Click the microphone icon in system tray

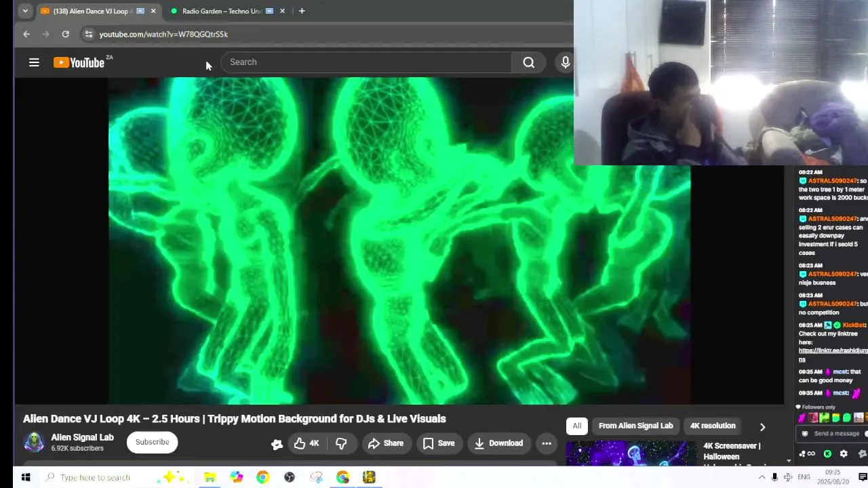click(774, 477)
